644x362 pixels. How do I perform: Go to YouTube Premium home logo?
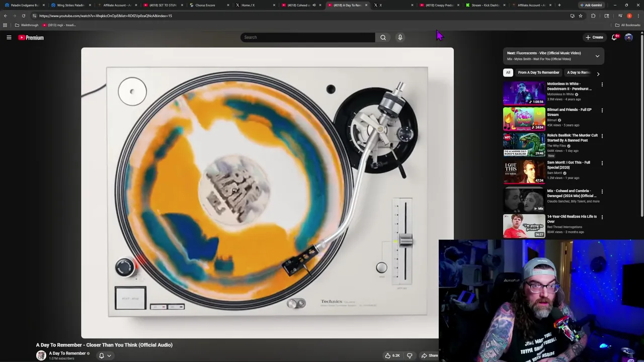31,38
